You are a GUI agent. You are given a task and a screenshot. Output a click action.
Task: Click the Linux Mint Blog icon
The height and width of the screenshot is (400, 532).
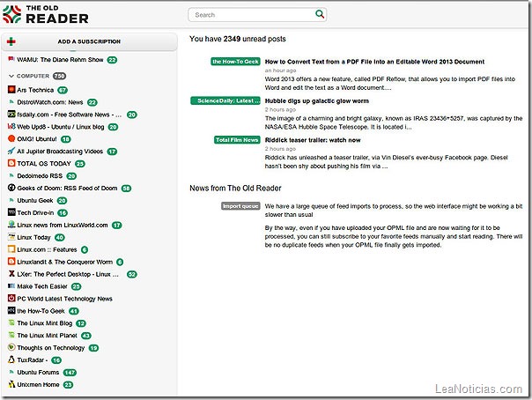pyautogui.click(x=11, y=322)
